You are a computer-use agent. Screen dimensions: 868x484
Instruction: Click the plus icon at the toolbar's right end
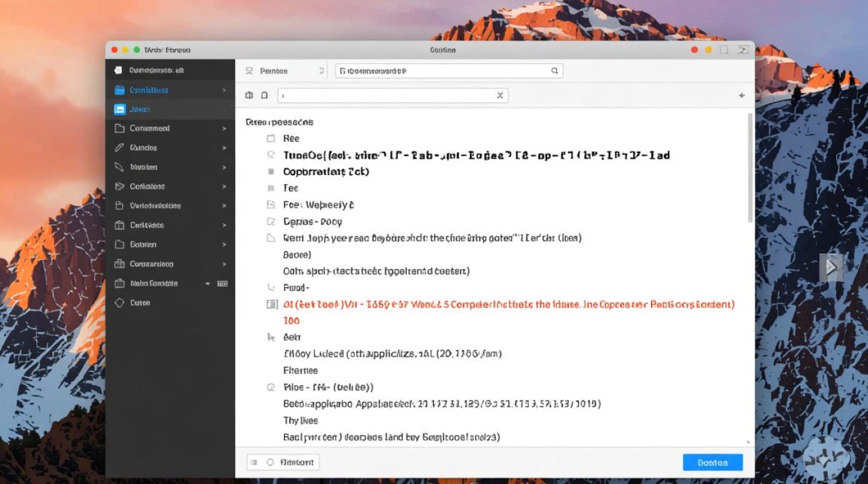click(x=741, y=96)
